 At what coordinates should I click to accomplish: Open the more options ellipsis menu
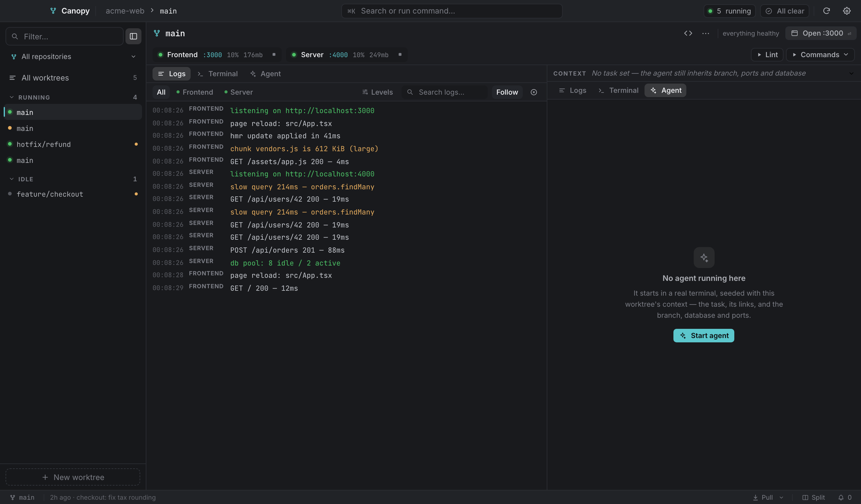point(705,33)
